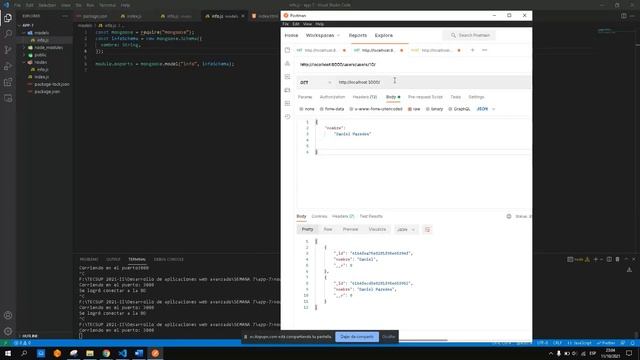Open the Remote Explorer icon in activity bar
Screen dimensions: 640x360
point(8,98)
